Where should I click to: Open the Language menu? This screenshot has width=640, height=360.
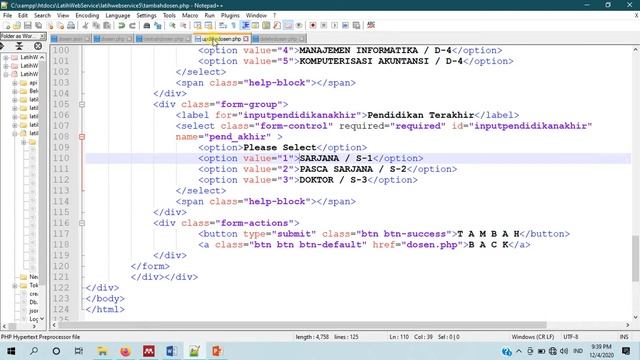(118, 16)
